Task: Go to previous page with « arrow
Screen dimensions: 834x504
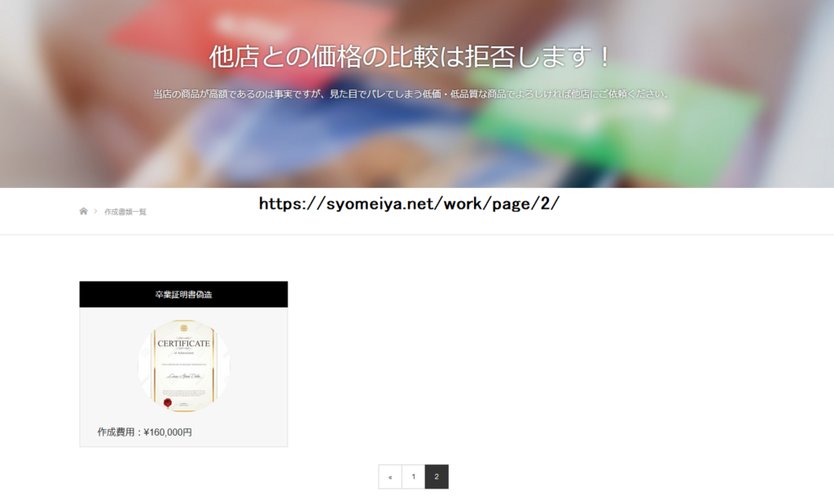Action: (x=390, y=477)
